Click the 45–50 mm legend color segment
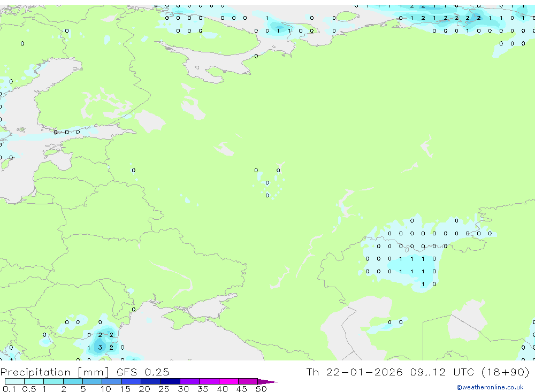 click(x=248, y=381)
